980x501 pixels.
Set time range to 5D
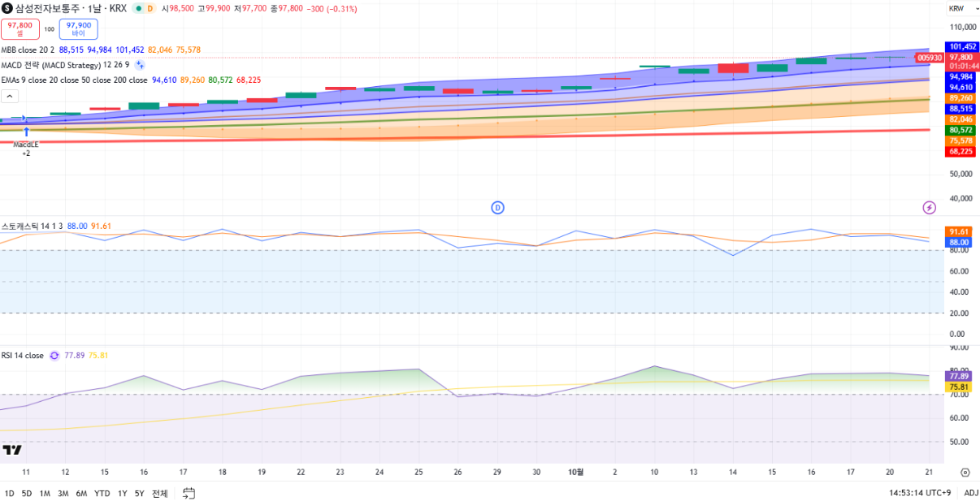pos(27,493)
